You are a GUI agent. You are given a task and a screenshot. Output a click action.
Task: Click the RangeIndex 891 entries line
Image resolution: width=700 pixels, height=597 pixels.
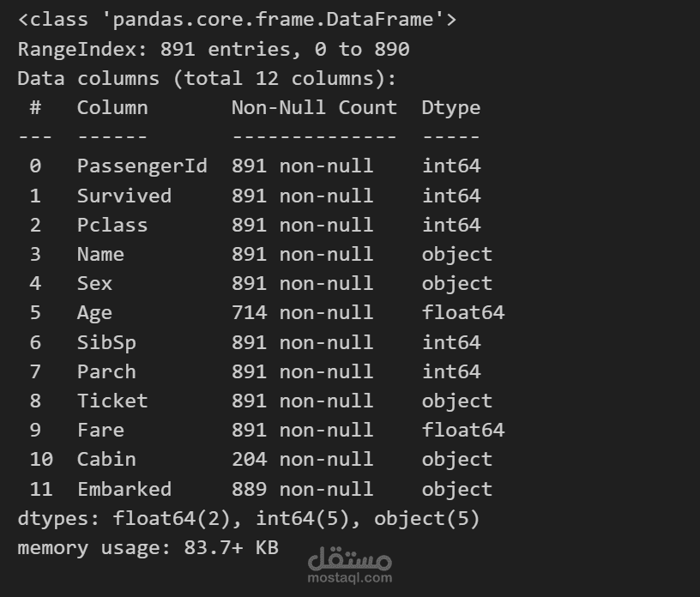pos(214,49)
